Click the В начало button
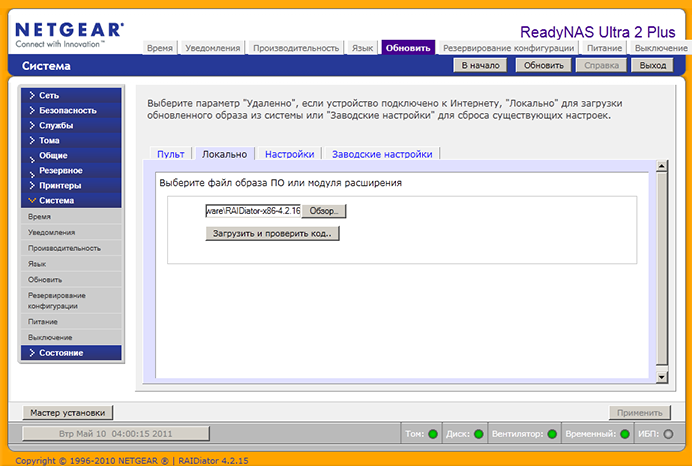This screenshot has width=692, height=466. tap(480, 65)
